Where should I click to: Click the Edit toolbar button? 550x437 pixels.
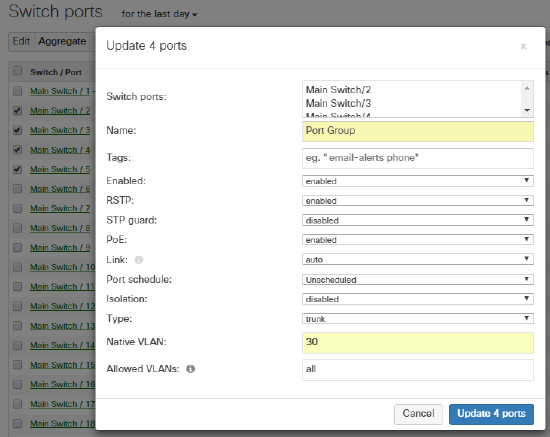(x=21, y=41)
